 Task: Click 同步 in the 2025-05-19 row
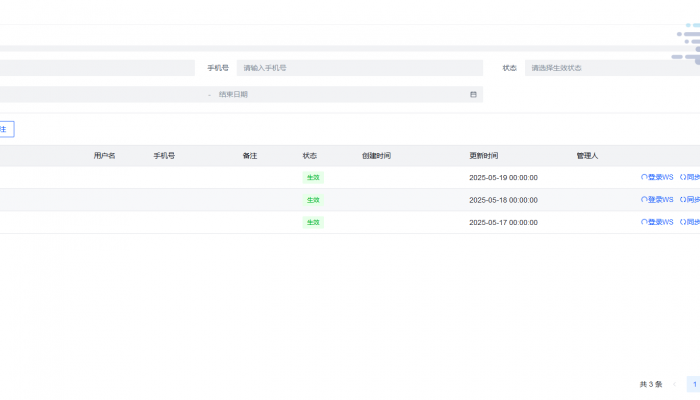690,177
